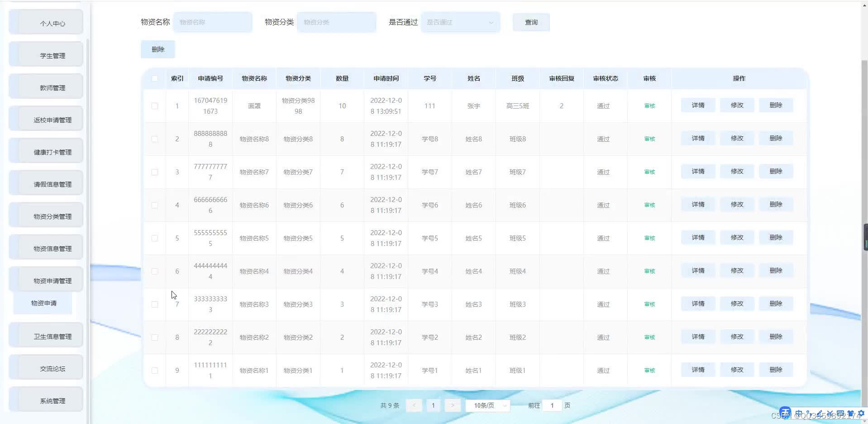This screenshot has height=424, width=868.
Task: Check the row with 物资名称8
Action: pos(155,139)
